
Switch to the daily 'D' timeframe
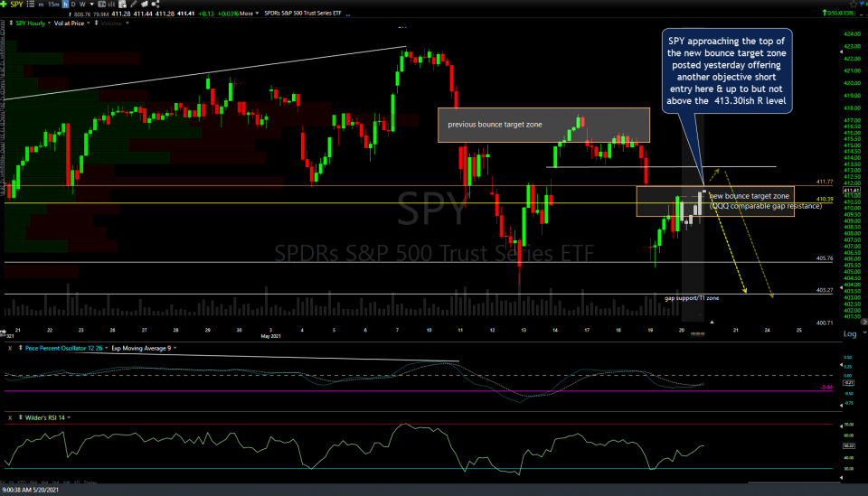[x=73, y=5]
